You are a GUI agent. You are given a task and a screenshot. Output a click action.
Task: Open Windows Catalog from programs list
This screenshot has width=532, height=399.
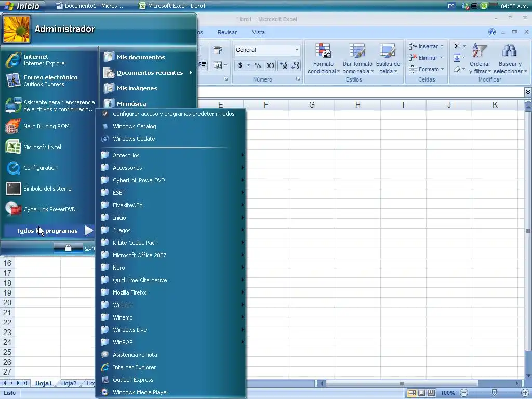pyautogui.click(x=135, y=126)
